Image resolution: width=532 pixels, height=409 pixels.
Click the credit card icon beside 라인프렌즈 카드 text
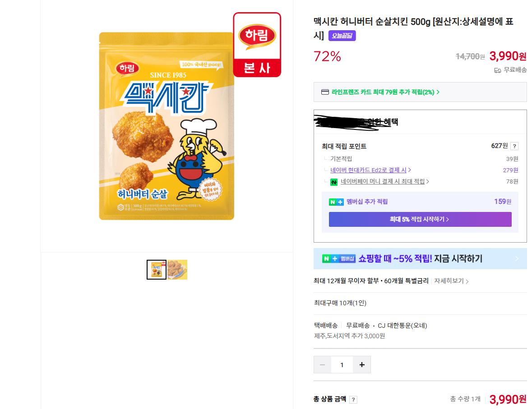[325, 92]
